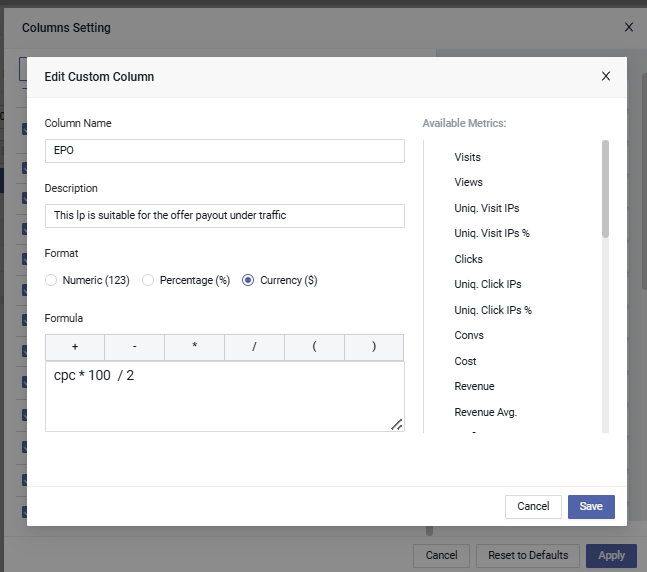Insert closing parenthesis into formula
This screenshot has width=647, height=572.
[374, 346]
